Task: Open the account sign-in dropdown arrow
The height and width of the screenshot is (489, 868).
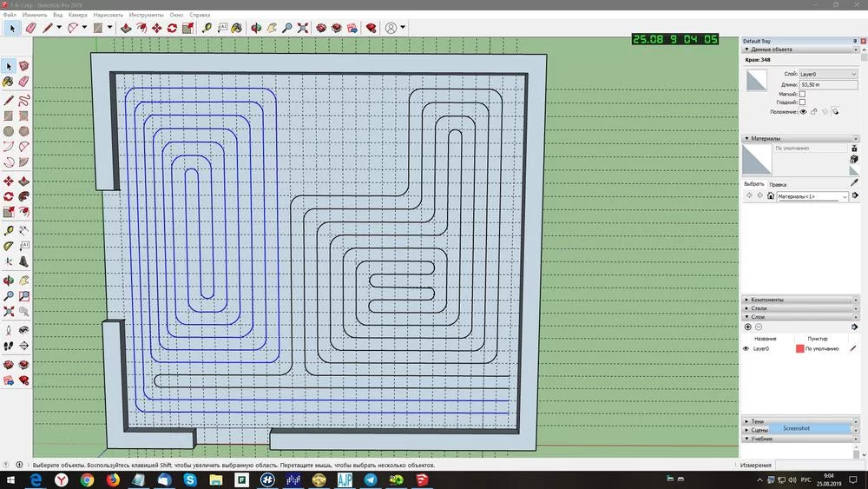Action: (x=403, y=28)
